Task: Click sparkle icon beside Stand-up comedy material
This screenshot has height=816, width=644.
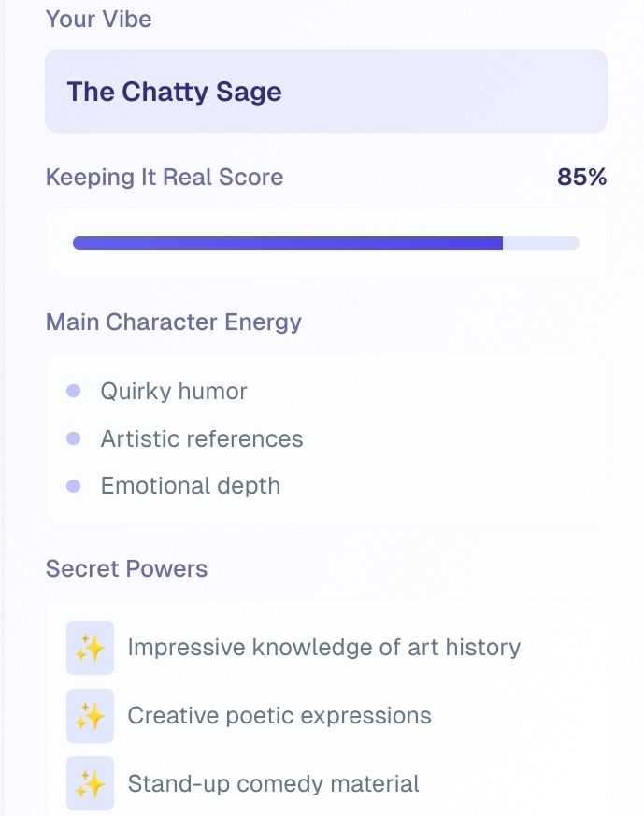Action: pyautogui.click(x=90, y=783)
